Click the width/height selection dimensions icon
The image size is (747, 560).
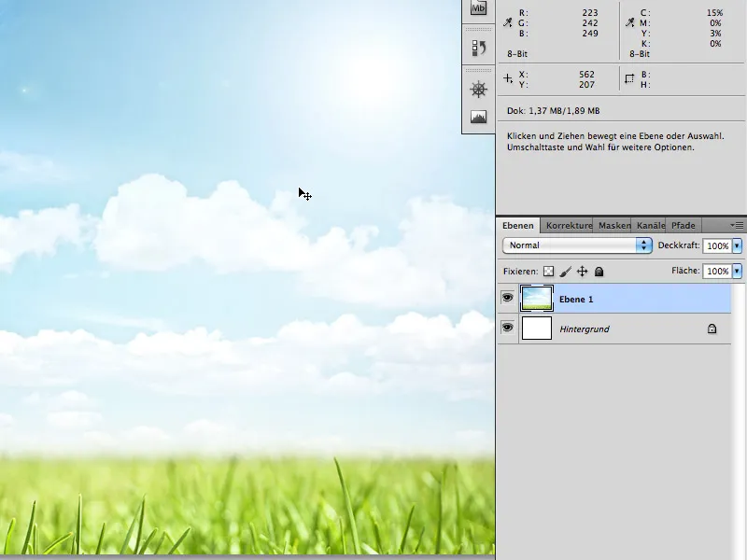coord(629,78)
